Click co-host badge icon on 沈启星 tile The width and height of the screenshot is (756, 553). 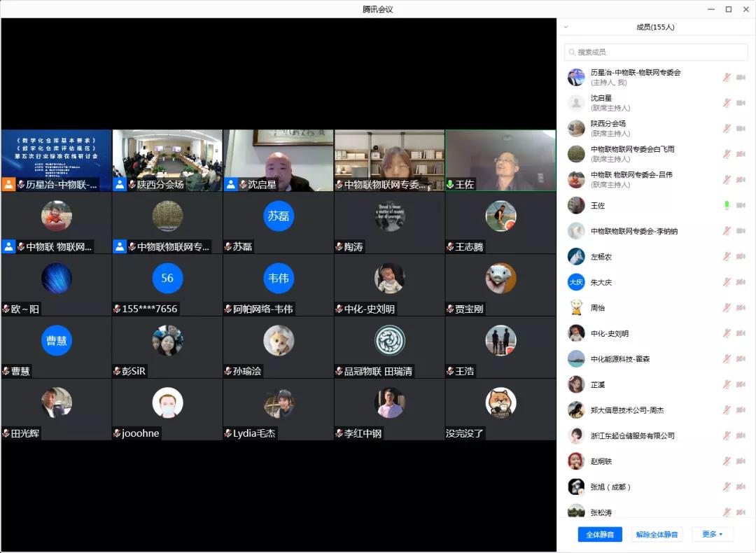(x=231, y=184)
